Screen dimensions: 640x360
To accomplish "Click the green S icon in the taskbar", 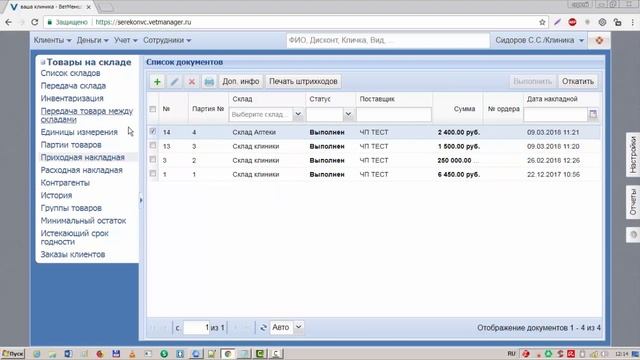I will coord(164,353).
